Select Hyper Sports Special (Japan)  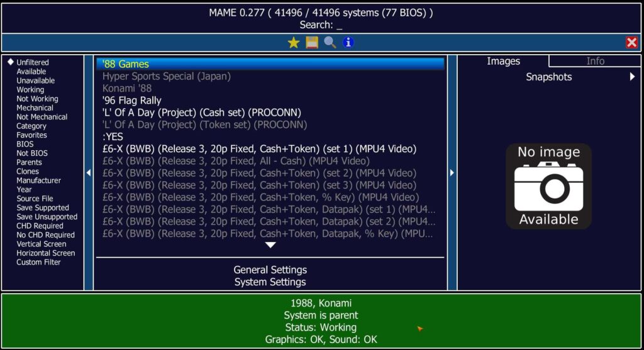point(270,76)
